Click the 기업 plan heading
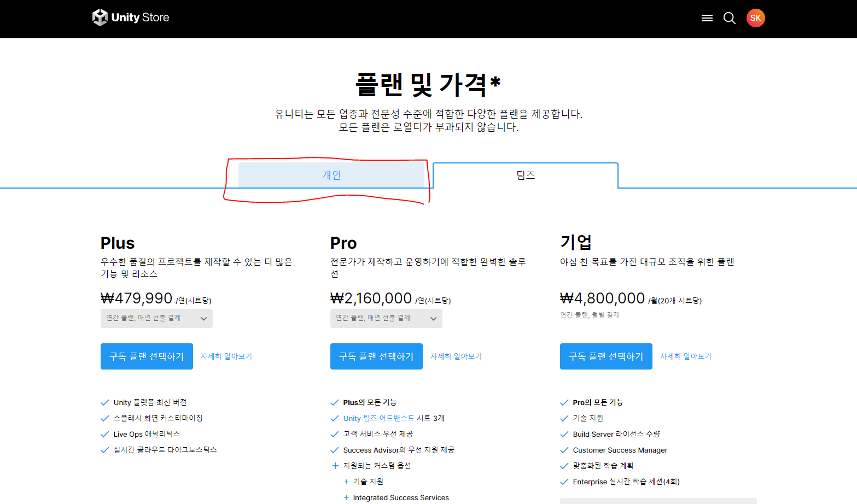Viewport: 857px width, 504px height. (576, 242)
